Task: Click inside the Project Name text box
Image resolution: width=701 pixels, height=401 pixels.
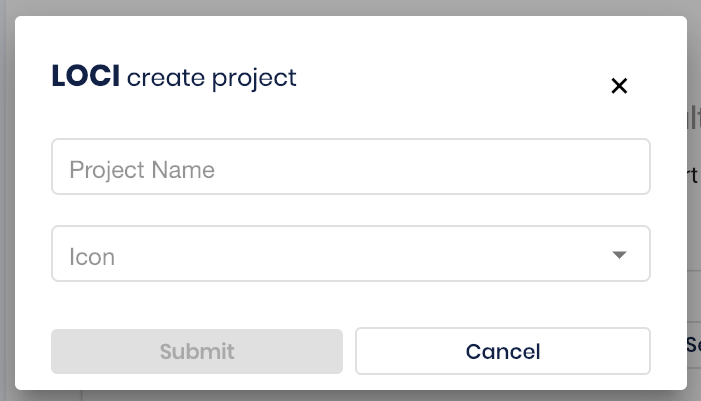Action: [x=350, y=166]
